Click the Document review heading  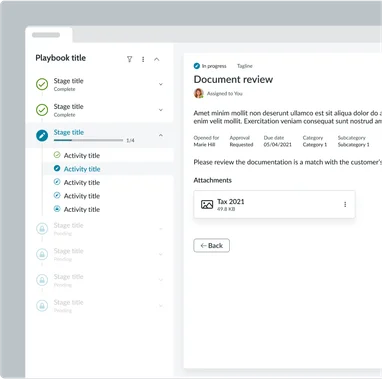(233, 79)
